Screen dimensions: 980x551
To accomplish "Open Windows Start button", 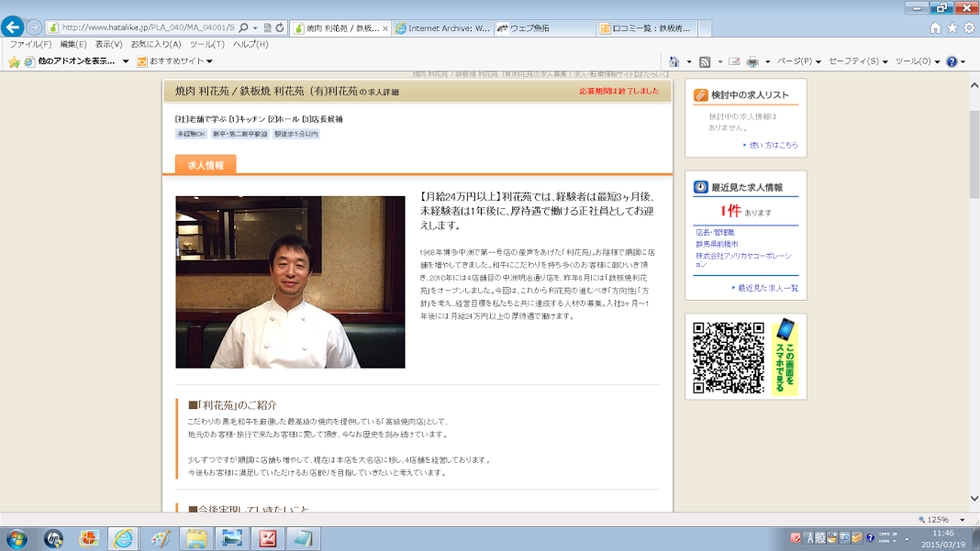I will (17, 538).
